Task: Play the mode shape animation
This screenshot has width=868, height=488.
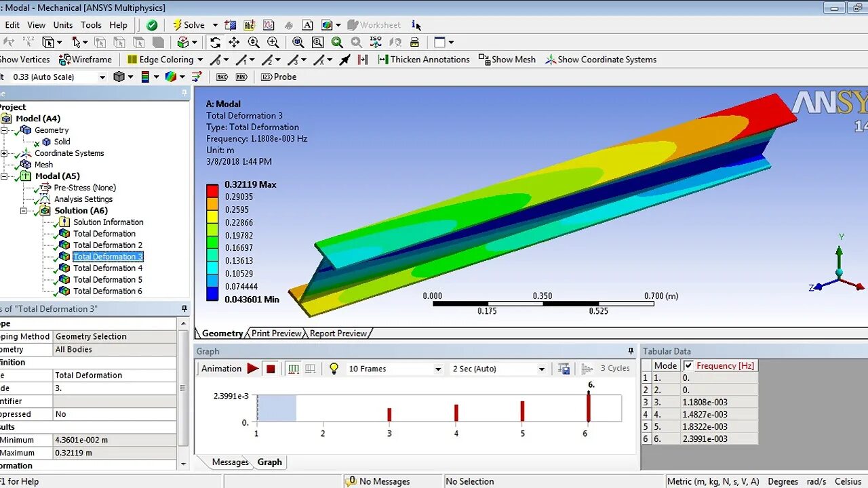Action: (253, 369)
